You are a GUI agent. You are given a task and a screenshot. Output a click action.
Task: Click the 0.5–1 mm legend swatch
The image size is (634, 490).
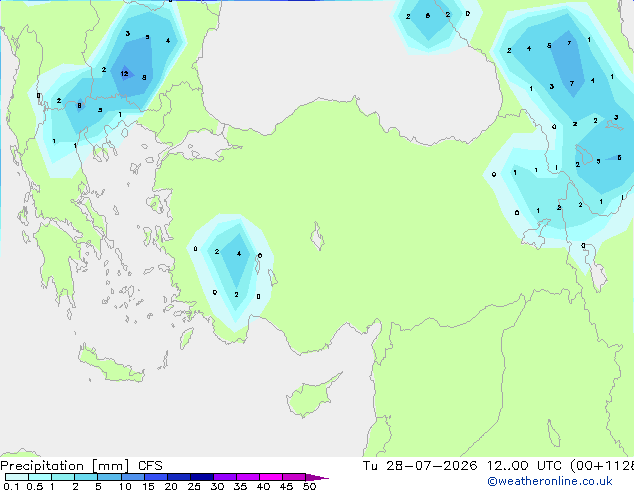click(40, 477)
